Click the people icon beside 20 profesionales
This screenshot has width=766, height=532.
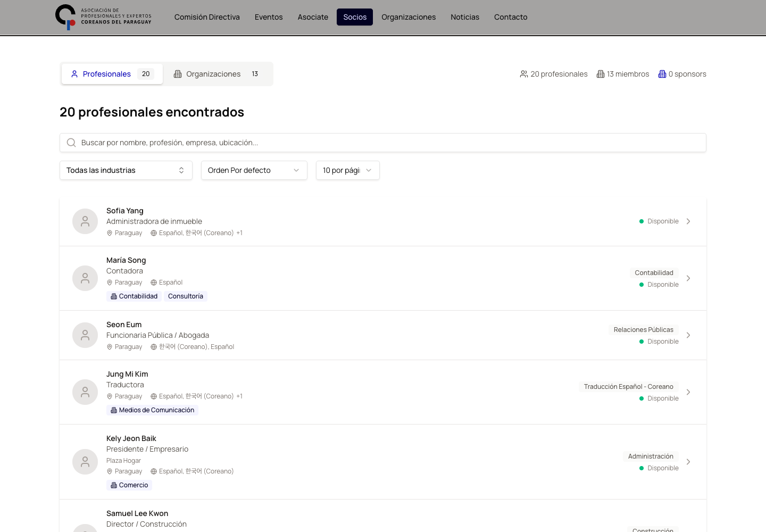point(524,74)
